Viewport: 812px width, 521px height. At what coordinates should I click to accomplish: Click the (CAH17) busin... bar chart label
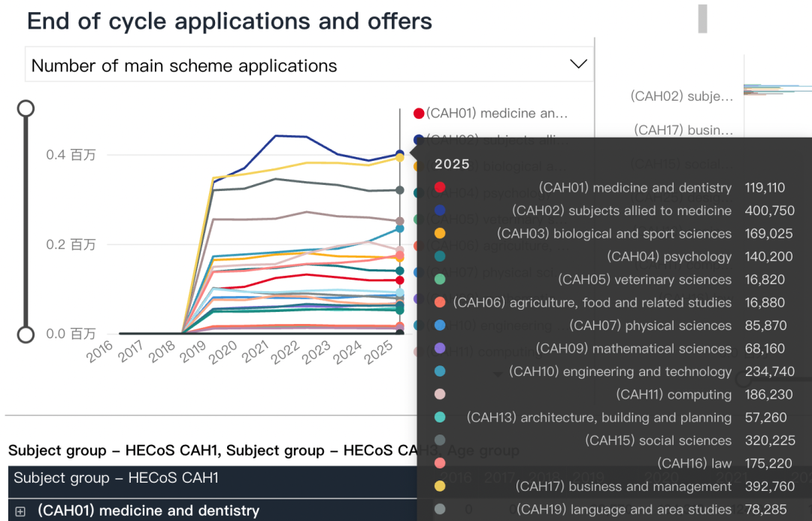[x=683, y=130]
